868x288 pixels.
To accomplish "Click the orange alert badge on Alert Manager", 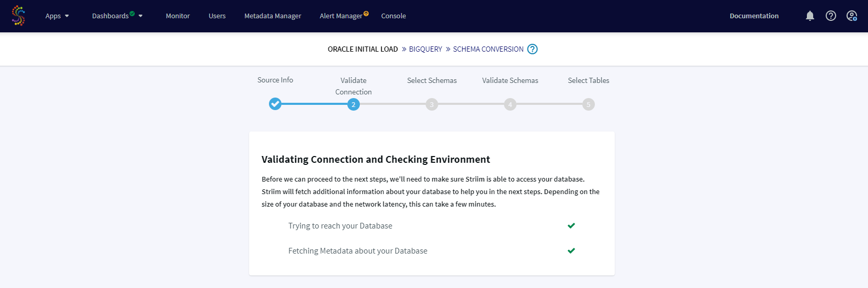I will point(366,14).
